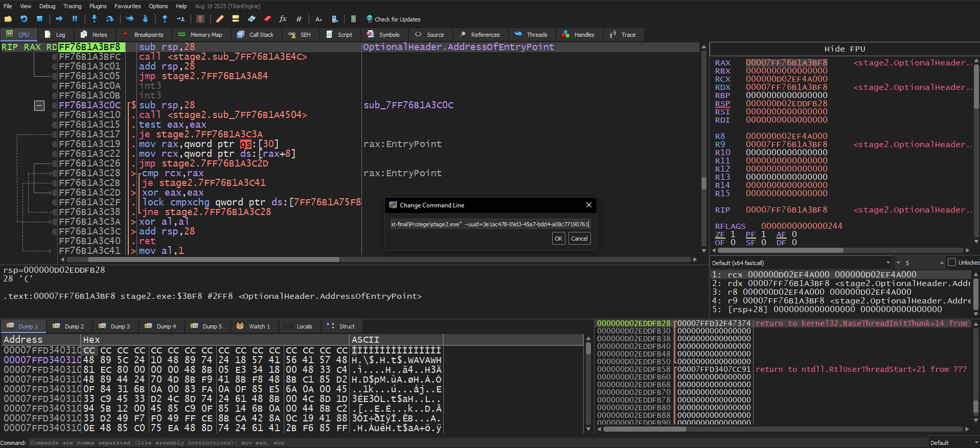Click the Step Into icon
Image resolution: width=980 pixels, height=448 pixels.
point(94,19)
